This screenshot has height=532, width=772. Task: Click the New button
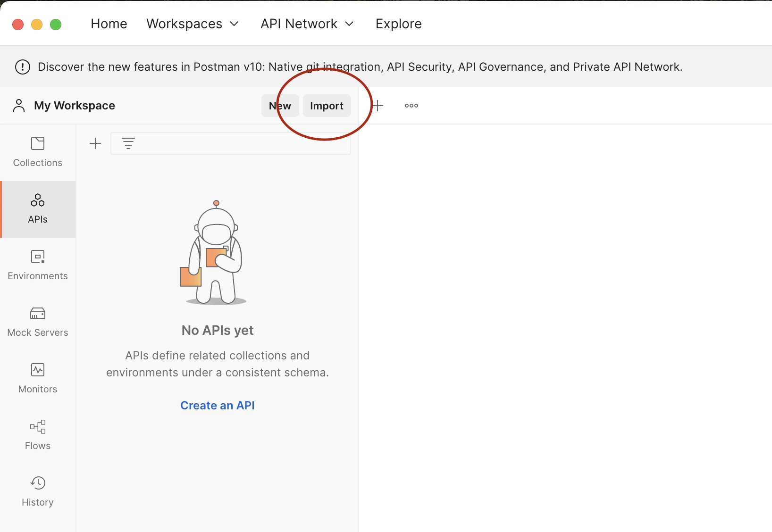tap(280, 106)
